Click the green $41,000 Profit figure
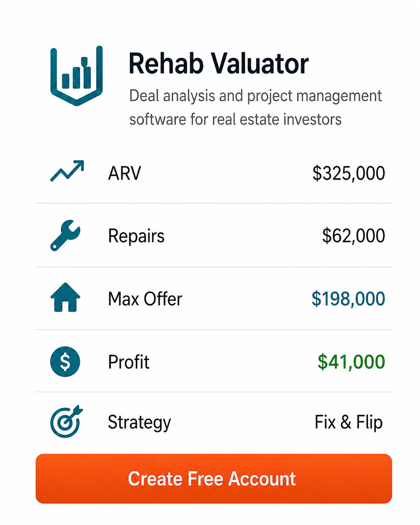This screenshot has width=420, height=525. tap(350, 361)
